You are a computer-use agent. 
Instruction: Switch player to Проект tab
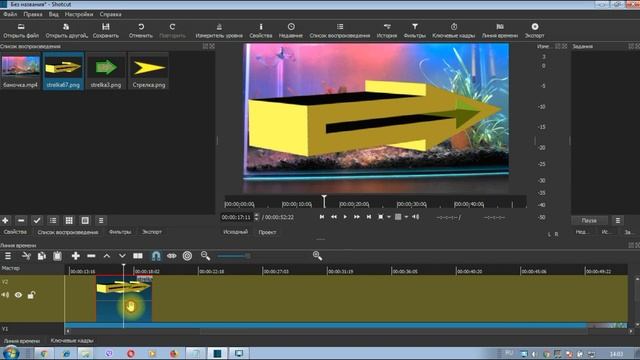coord(267,232)
